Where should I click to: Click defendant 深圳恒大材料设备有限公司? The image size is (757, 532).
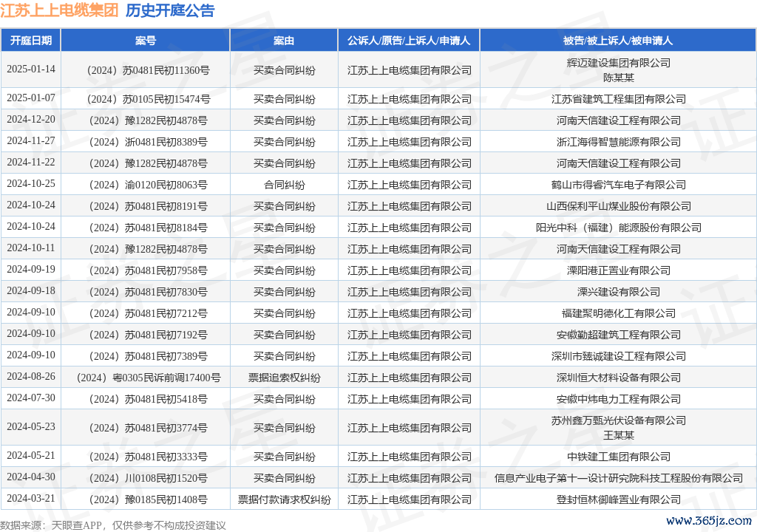619,378
